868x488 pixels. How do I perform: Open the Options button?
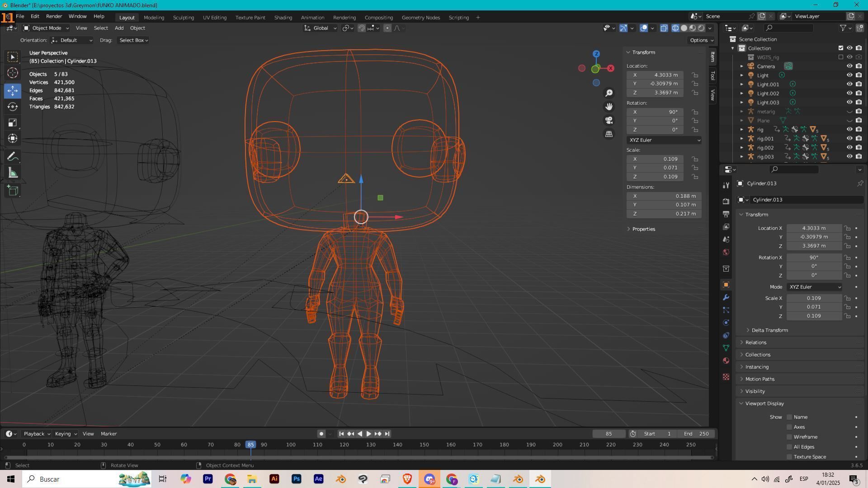[702, 40]
